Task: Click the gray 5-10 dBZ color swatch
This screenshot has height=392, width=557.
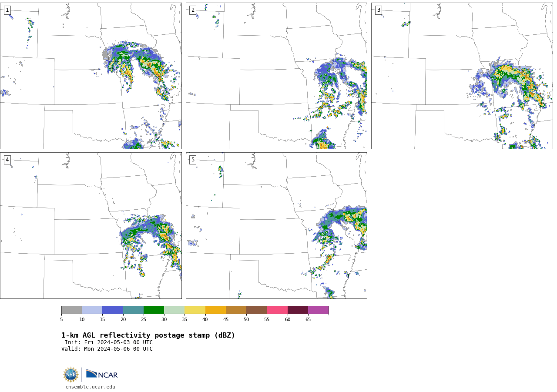Action: click(71, 310)
